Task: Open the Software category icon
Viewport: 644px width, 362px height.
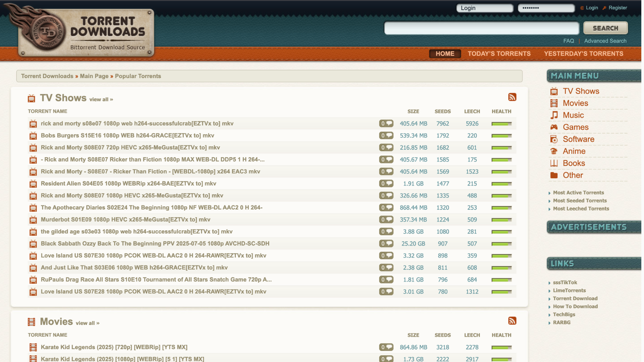Action: 553,139
